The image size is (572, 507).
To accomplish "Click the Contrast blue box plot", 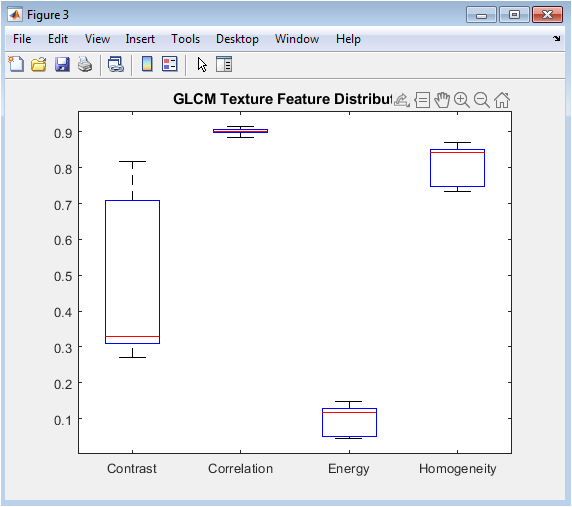I will point(132,272).
